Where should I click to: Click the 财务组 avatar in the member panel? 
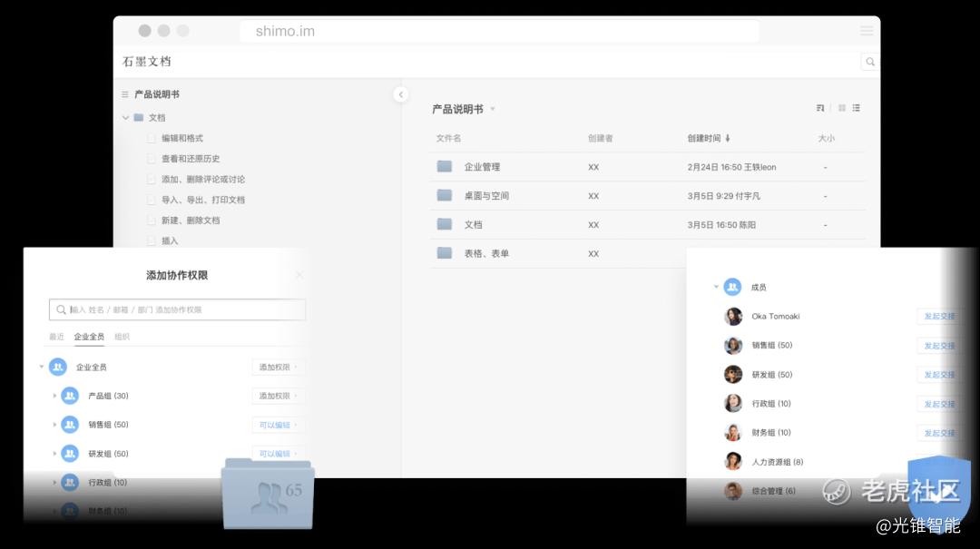tap(733, 432)
